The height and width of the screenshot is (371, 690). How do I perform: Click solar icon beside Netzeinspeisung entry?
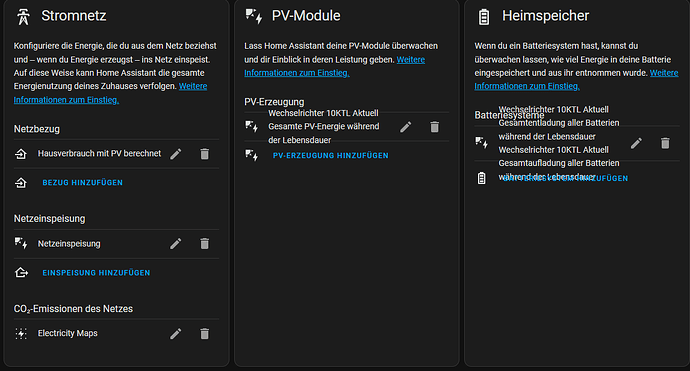pyautogui.click(x=21, y=243)
